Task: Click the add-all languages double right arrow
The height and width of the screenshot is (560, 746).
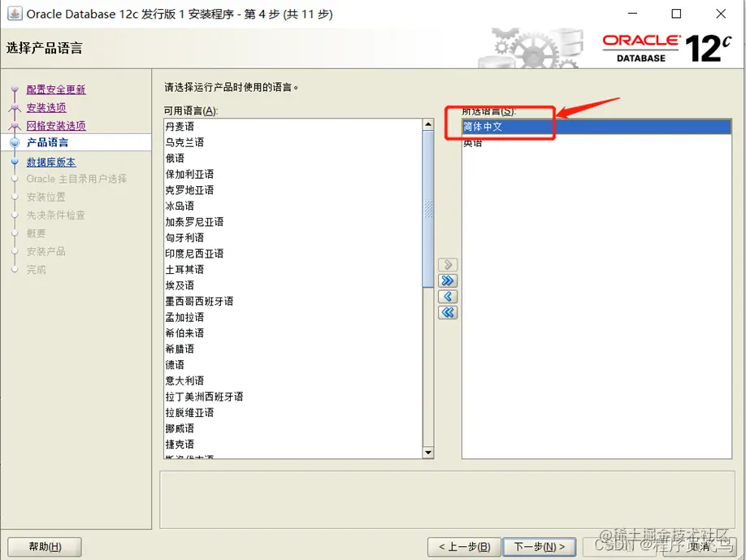Action: (448, 280)
